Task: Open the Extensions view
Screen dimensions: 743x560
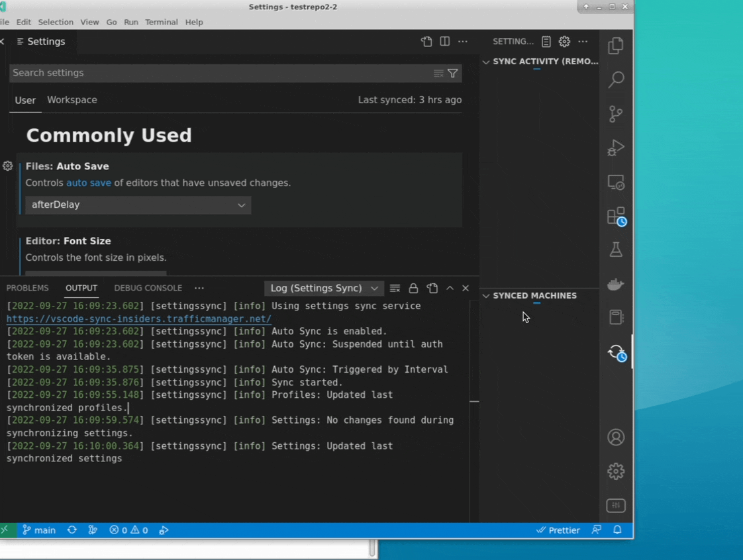Action: click(616, 216)
